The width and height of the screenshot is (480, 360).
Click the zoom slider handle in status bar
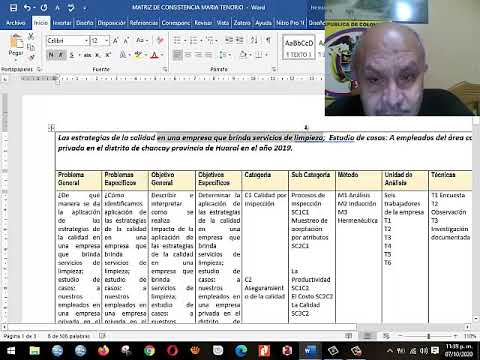tap(429, 336)
